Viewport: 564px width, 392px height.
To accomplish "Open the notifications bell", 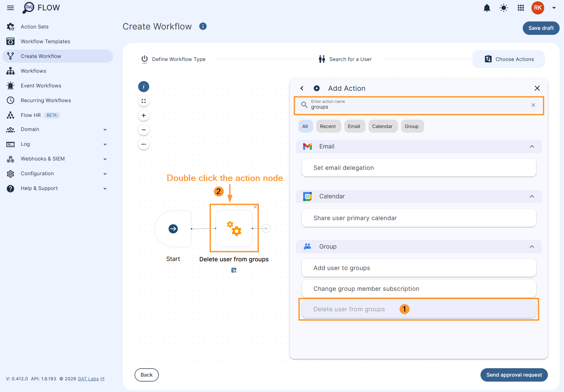I will click(487, 8).
